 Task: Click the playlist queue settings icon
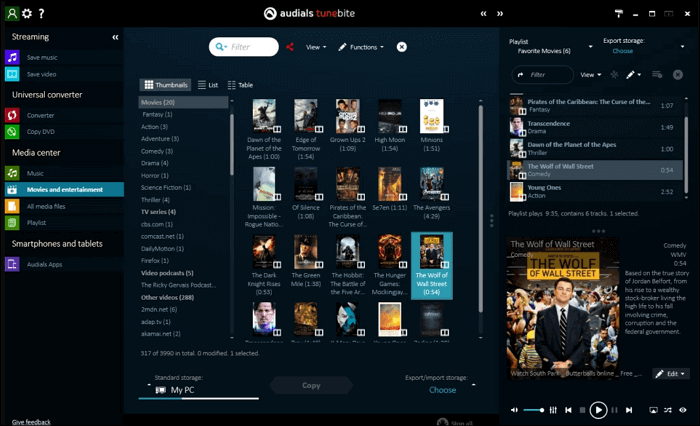tap(657, 75)
